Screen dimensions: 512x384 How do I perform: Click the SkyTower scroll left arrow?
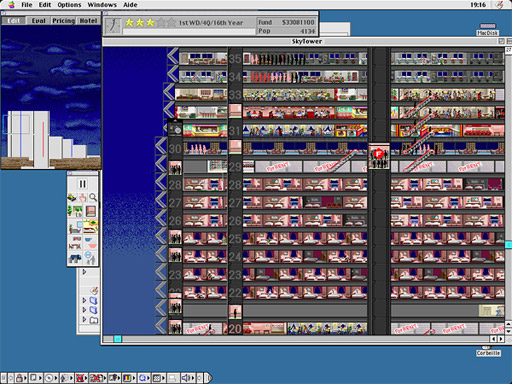(x=494, y=339)
